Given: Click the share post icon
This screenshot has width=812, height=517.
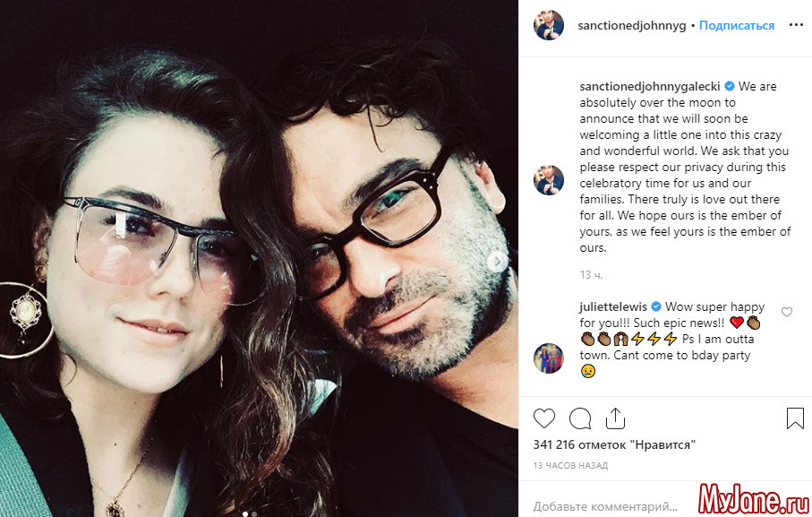Looking at the screenshot, I should [615, 418].
